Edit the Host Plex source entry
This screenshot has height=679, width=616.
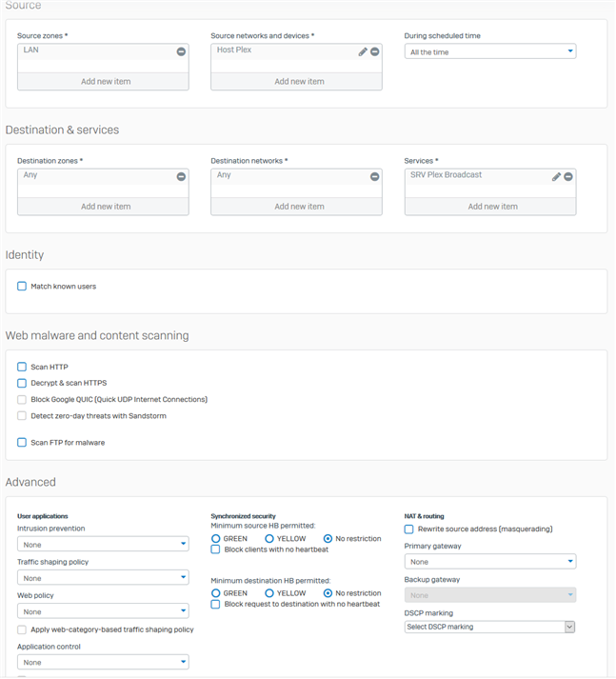363,51
